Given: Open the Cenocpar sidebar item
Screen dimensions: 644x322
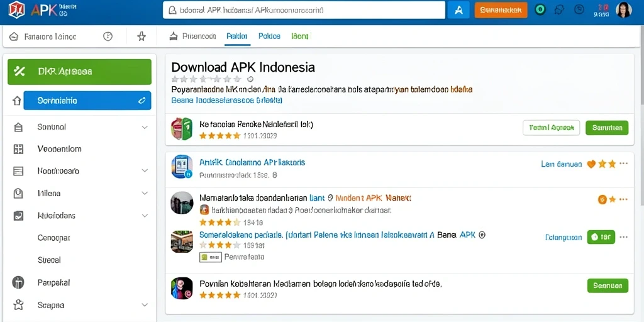Looking at the screenshot, I should coord(54,238).
